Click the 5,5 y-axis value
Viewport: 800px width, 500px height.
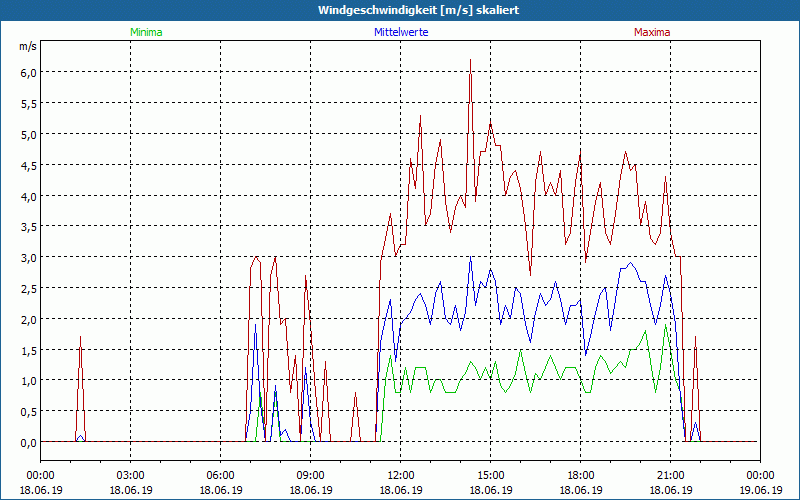[29, 104]
